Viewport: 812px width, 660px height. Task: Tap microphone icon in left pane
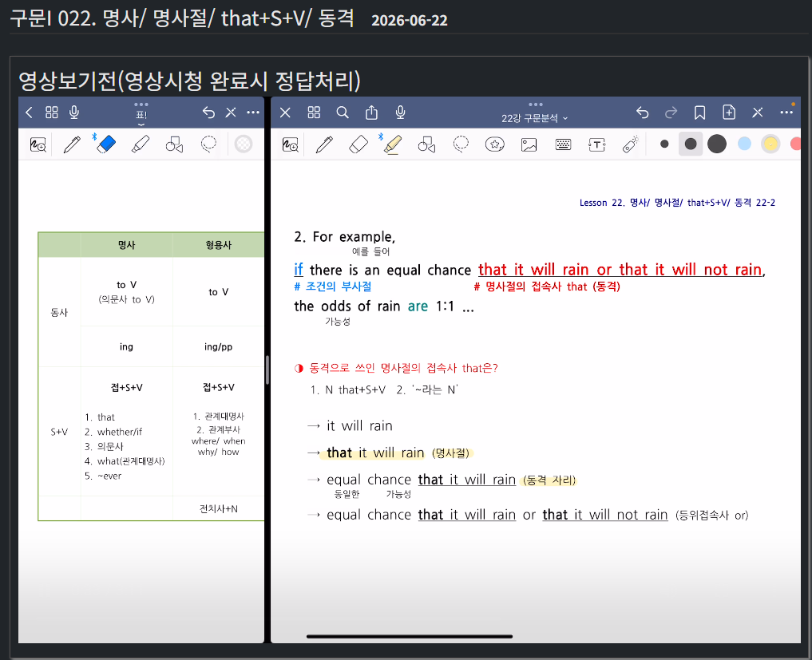pos(74,113)
